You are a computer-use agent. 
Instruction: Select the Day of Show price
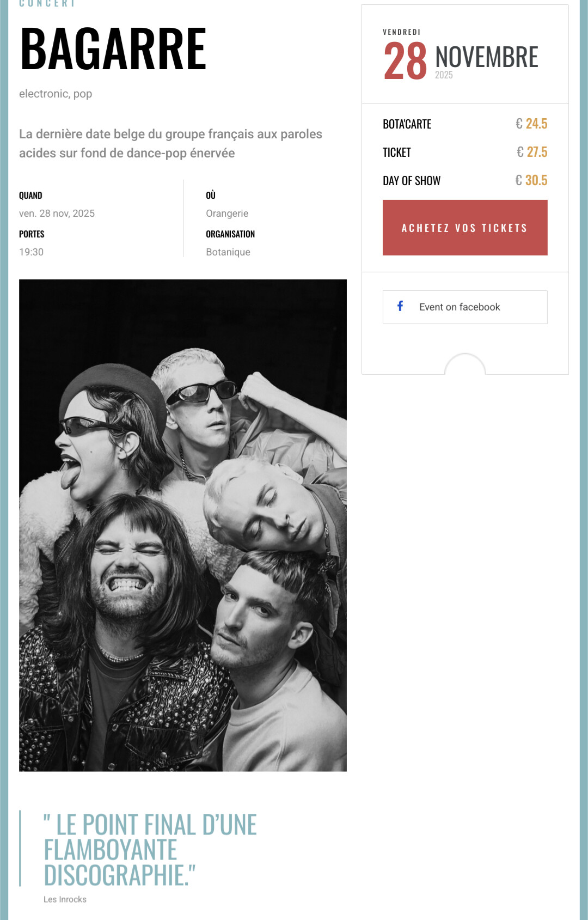point(531,180)
